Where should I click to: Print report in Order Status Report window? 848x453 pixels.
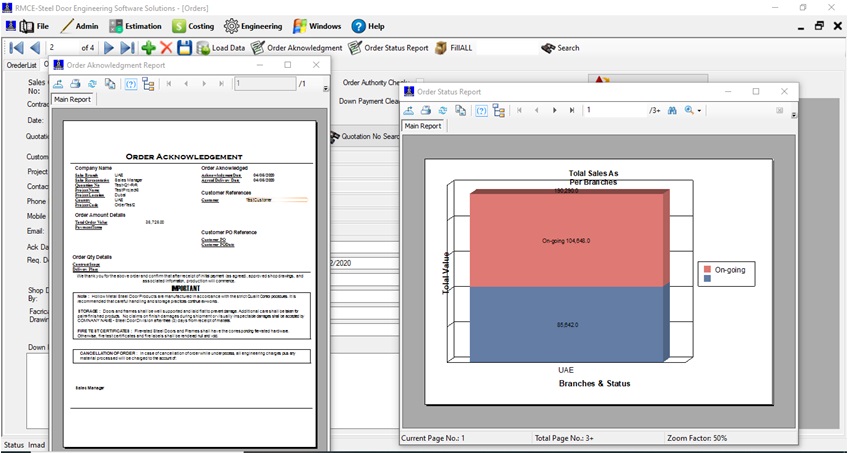(x=426, y=110)
